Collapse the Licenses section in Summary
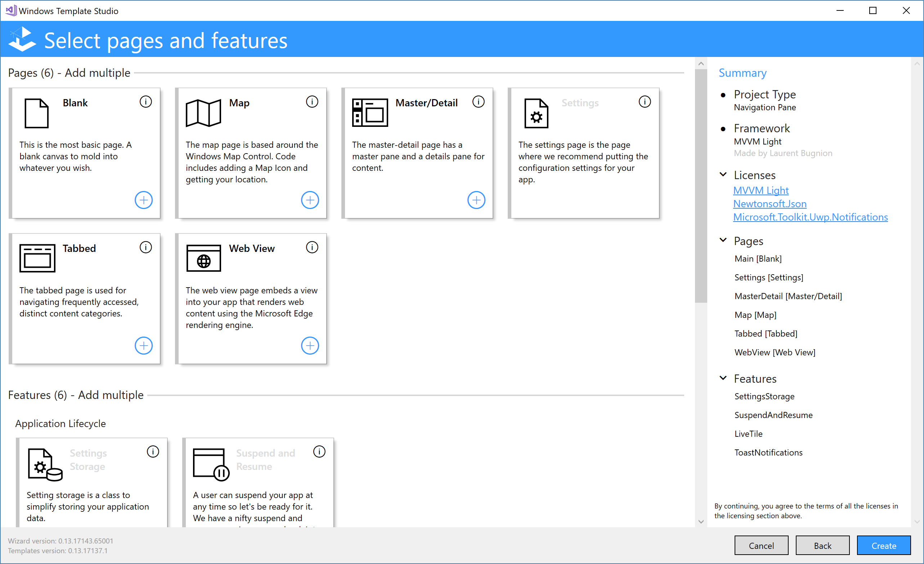 pos(723,174)
